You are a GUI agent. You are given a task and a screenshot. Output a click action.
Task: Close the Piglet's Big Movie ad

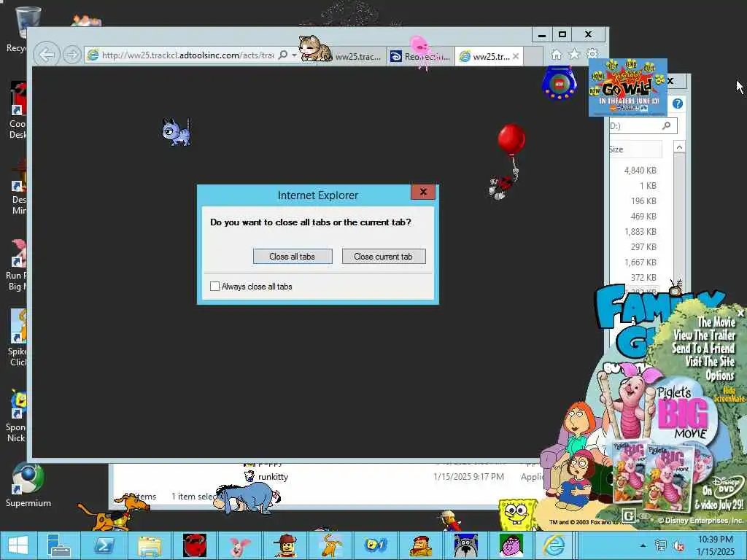(740, 313)
